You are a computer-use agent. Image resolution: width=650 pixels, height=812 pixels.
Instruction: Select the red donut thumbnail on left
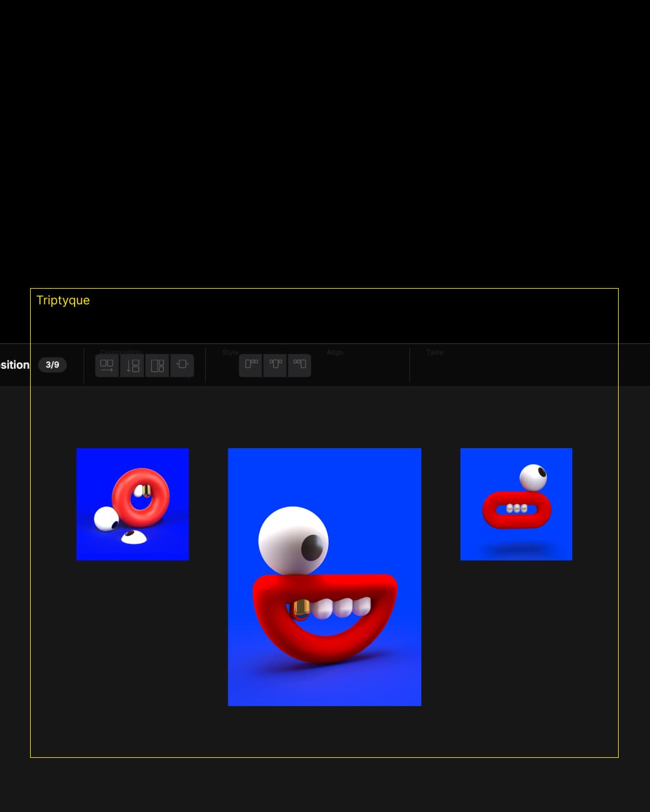(132, 504)
